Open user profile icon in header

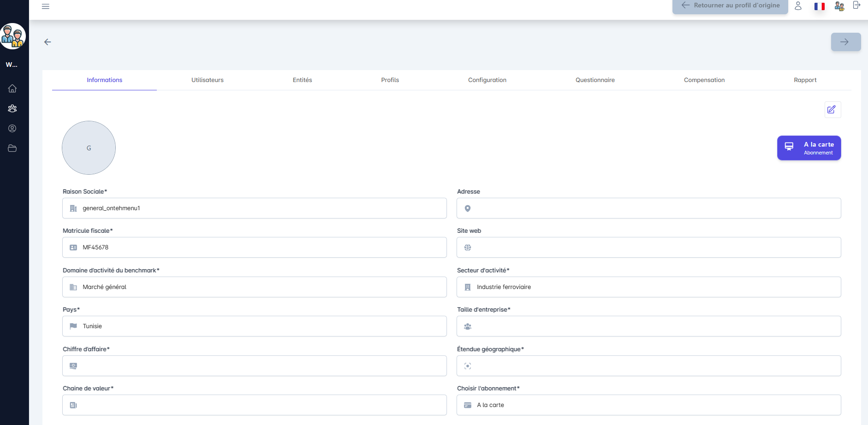(798, 6)
